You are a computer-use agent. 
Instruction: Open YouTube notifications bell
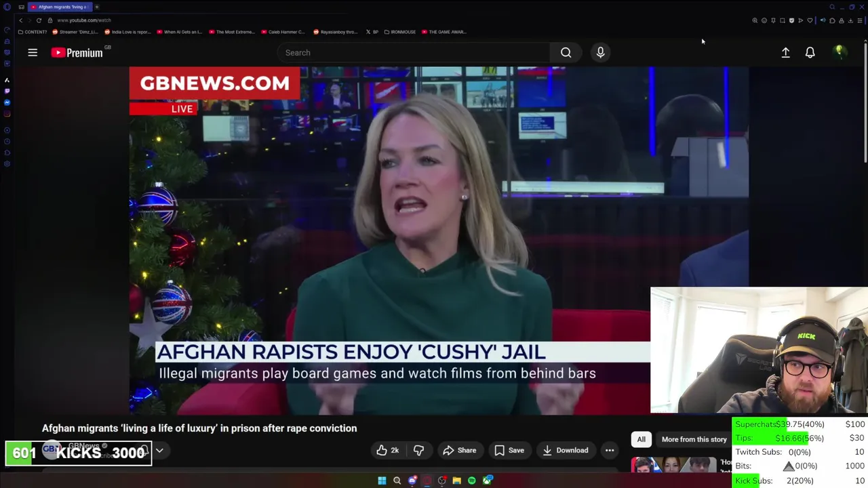(810, 52)
